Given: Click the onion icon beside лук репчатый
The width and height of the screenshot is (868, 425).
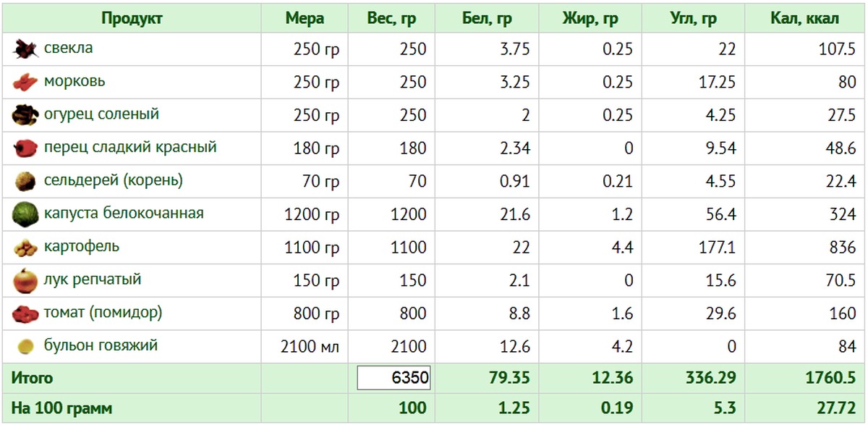Looking at the screenshot, I should [25, 280].
